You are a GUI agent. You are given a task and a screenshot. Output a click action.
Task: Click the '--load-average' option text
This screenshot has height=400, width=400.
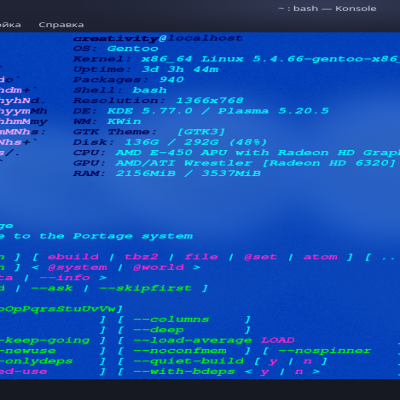pyautogui.click(x=192, y=340)
